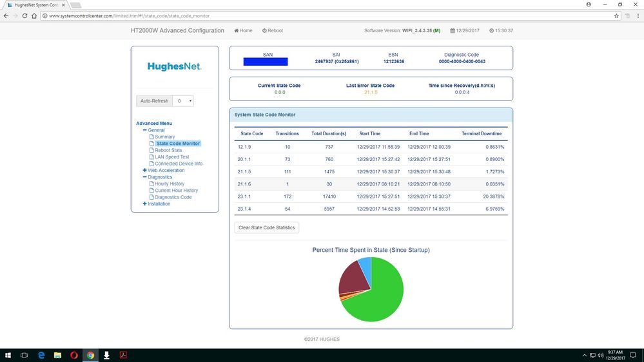Screen dimensions: 644x362
Task: Click the Reboot power icon
Action: tap(264, 31)
